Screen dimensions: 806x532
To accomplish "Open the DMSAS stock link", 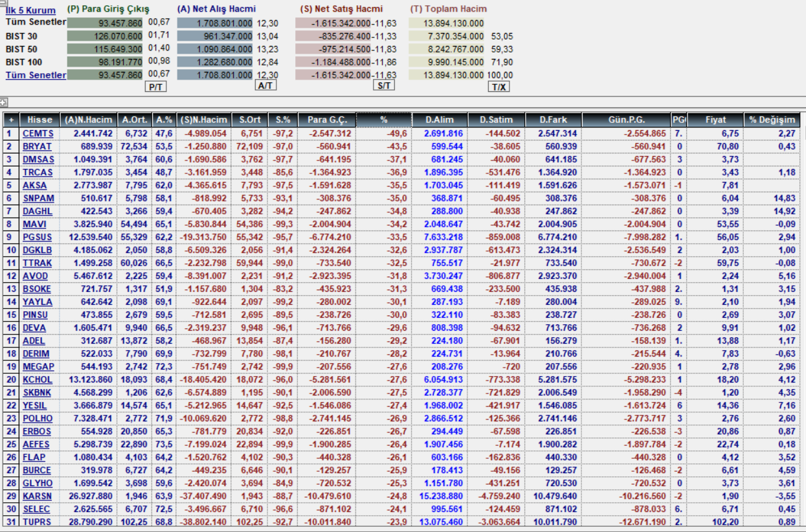I will (x=38, y=159).
